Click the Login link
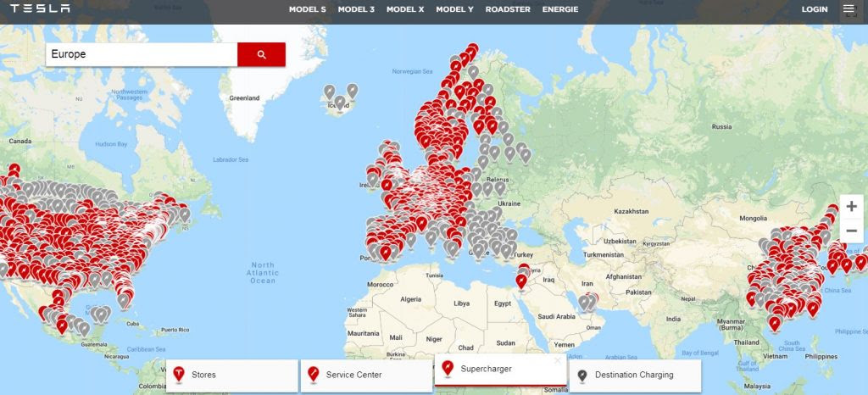This screenshot has width=868, height=395. pos(815,9)
